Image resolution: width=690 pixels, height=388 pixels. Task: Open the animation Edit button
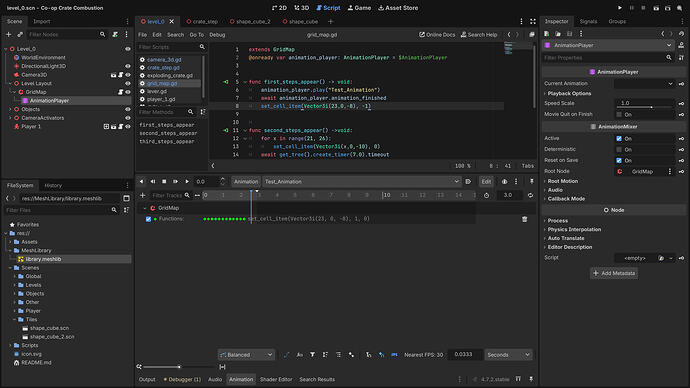(486, 181)
